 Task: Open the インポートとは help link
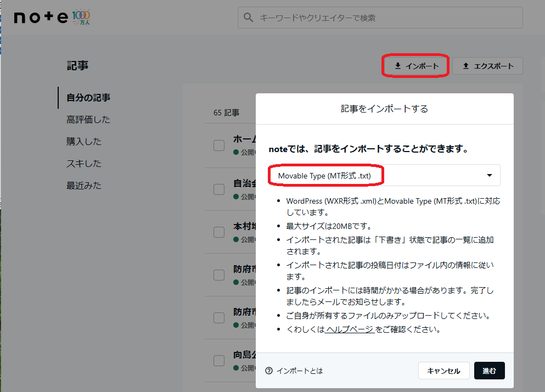tap(299, 371)
